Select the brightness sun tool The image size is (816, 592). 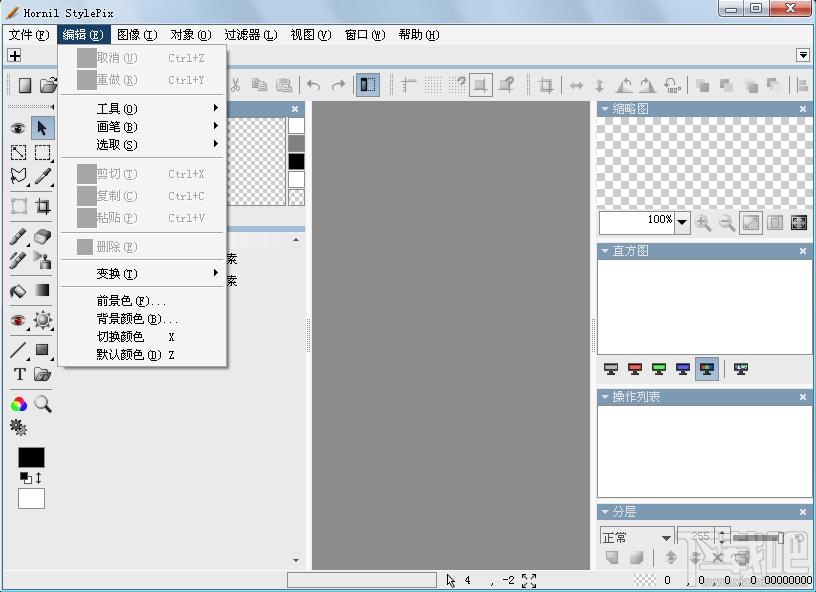pyautogui.click(x=43, y=320)
